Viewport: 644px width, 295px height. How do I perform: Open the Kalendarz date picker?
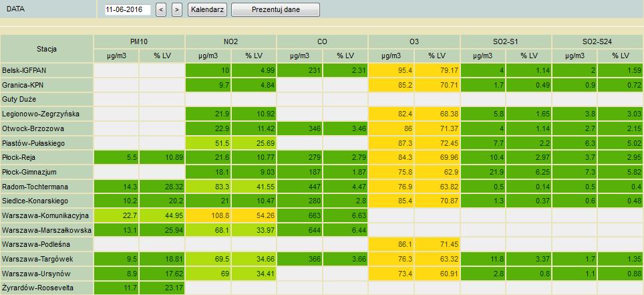[x=207, y=9]
